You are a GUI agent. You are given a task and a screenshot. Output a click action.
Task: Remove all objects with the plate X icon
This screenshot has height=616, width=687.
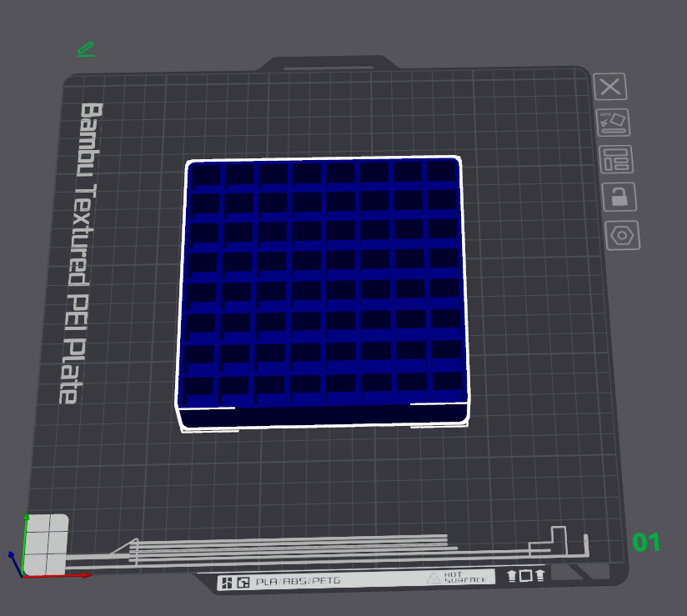(x=610, y=87)
